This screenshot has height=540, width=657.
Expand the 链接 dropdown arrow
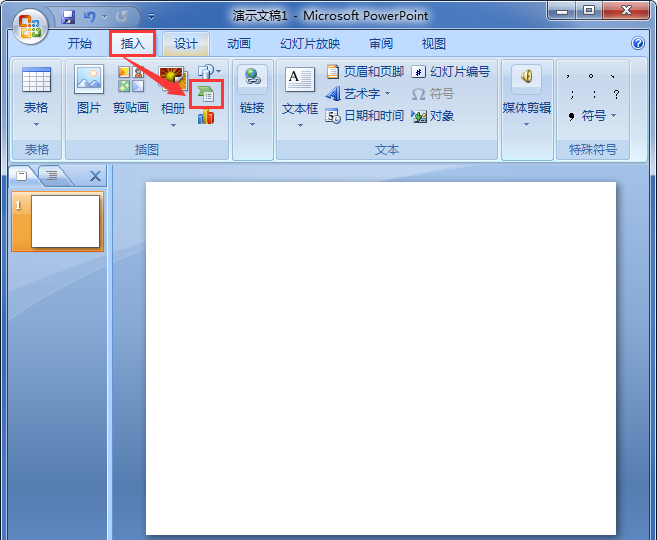tap(252, 124)
